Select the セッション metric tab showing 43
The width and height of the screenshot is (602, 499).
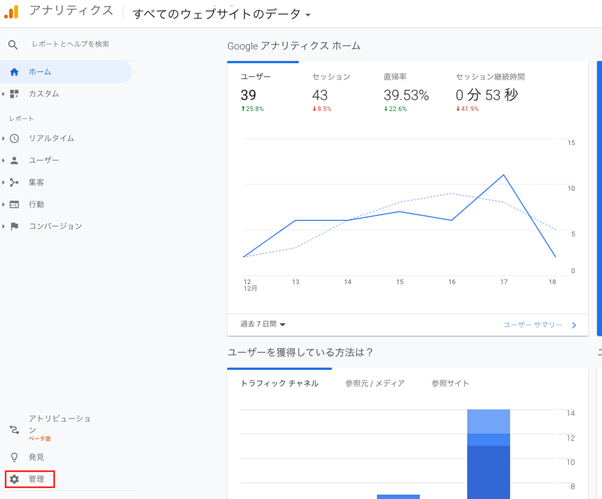coord(331,92)
